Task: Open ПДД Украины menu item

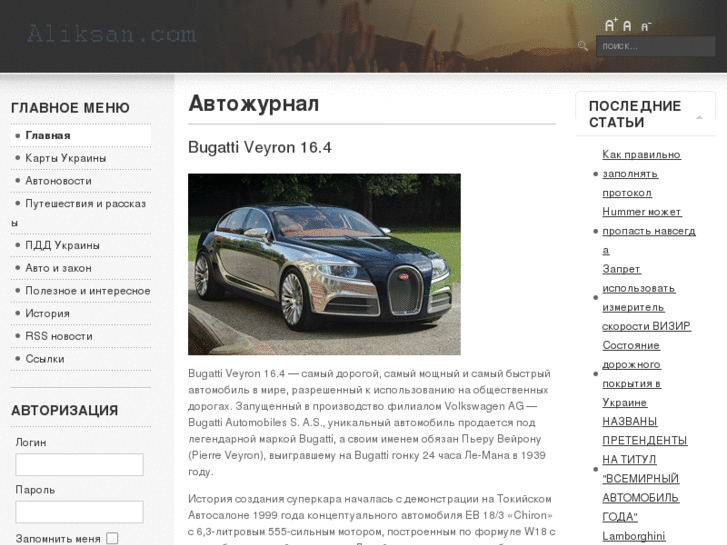Action: [x=62, y=245]
